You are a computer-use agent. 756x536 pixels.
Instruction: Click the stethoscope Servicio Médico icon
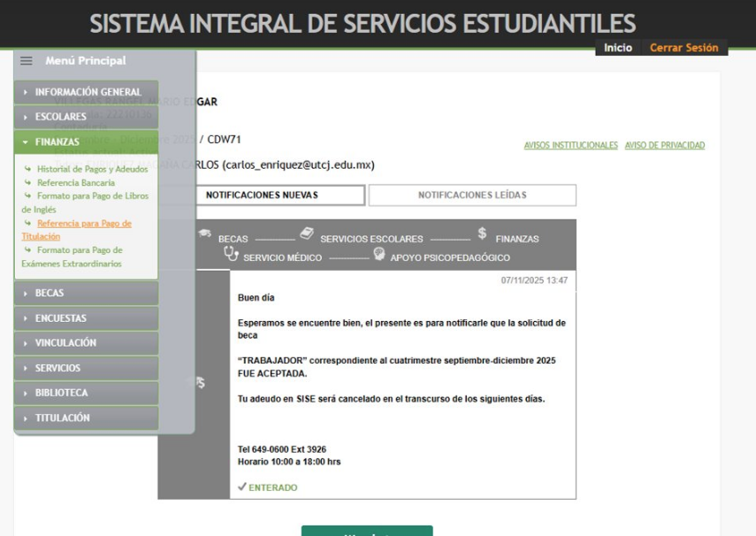coord(231,254)
